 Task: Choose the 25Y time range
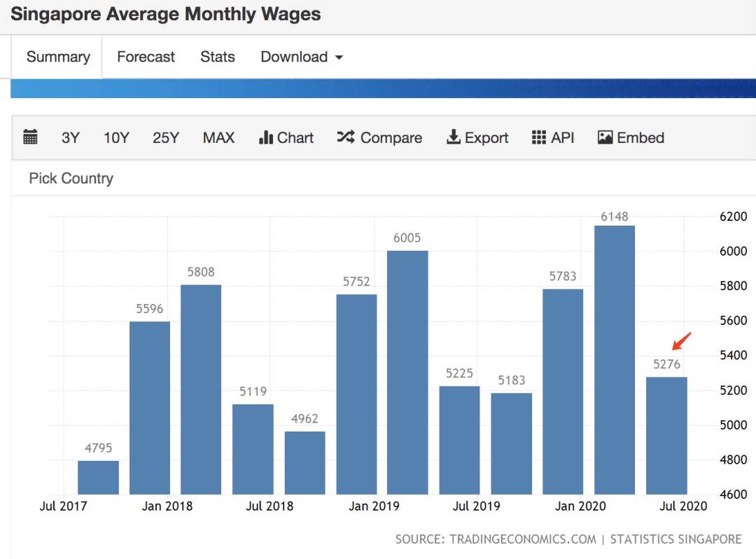point(166,138)
